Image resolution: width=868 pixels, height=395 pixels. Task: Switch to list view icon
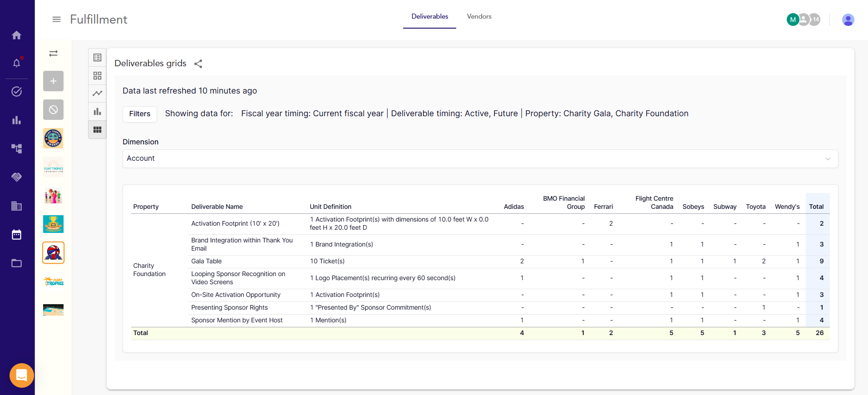(97, 58)
